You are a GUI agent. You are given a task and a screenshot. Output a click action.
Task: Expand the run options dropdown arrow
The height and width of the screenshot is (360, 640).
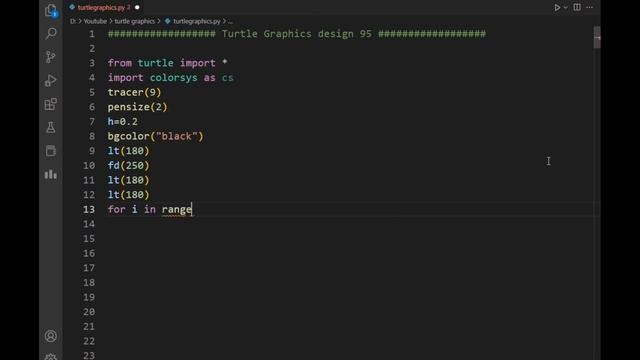pyautogui.click(x=566, y=7)
